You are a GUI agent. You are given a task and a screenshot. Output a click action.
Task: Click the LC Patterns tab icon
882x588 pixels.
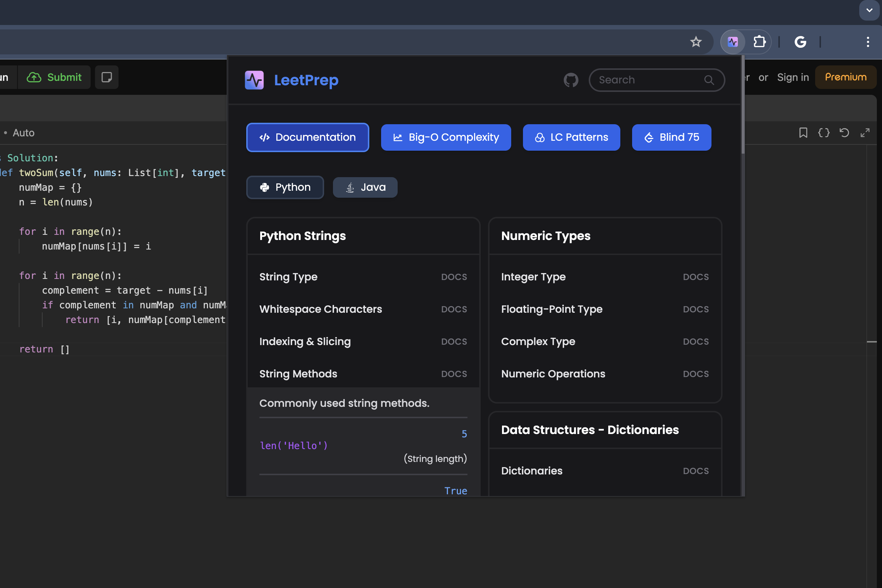point(539,137)
